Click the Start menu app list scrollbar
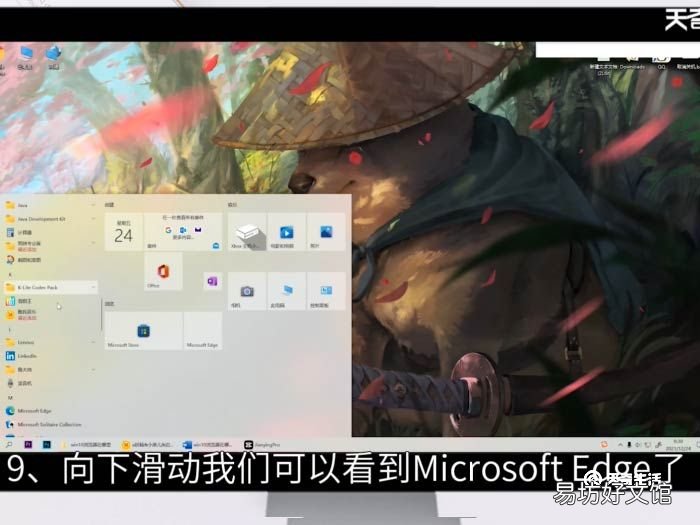 102,314
